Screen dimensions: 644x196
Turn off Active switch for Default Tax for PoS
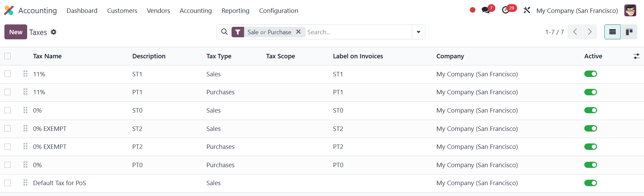point(591,183)
